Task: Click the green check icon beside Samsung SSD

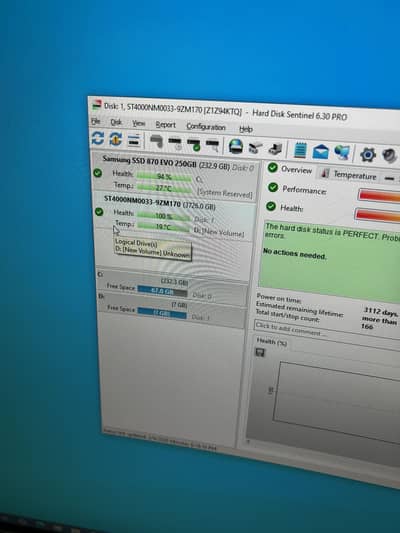Action: (x=98, y=173)
